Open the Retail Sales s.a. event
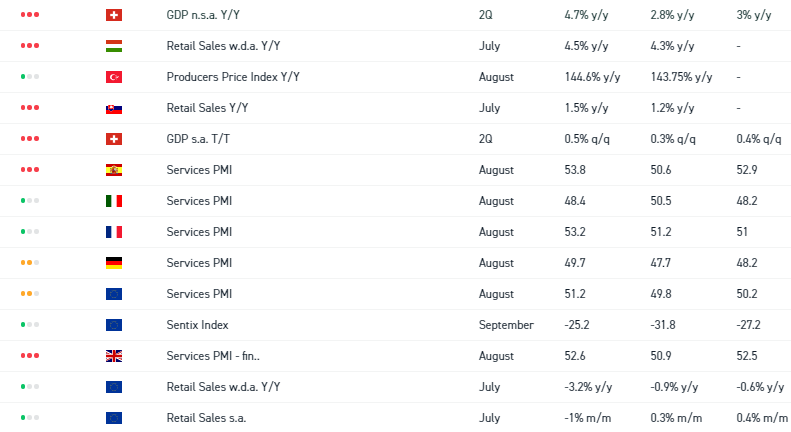 pos(206,418)
